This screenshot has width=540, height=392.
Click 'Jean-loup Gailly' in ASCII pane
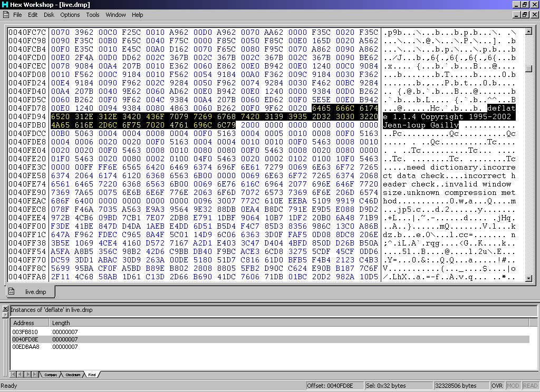421,125
